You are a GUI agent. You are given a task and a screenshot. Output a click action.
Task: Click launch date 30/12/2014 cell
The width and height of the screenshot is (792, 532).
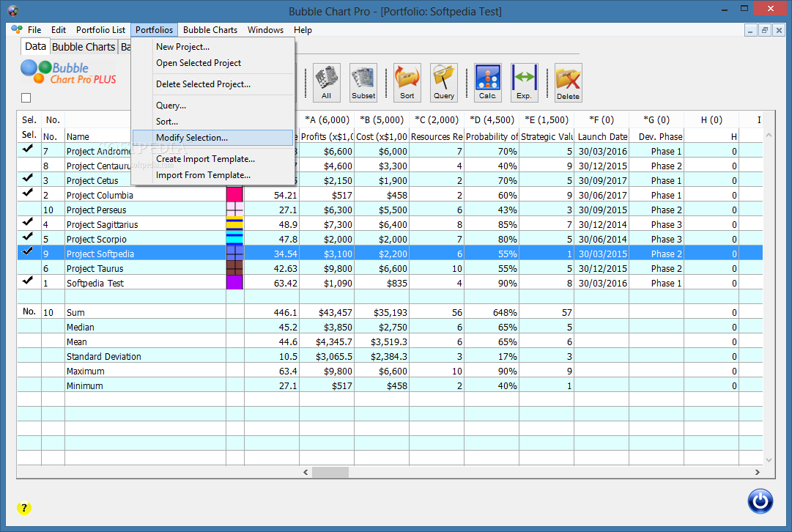[x=602, y=224]
